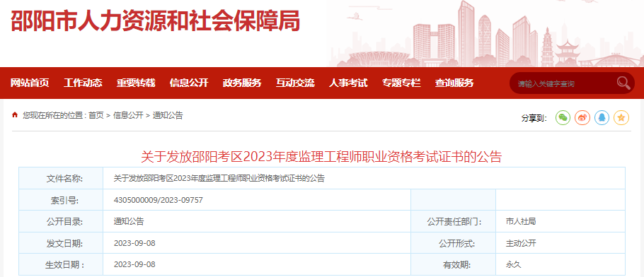Click the 发文日期 label cell

point(61,243)
